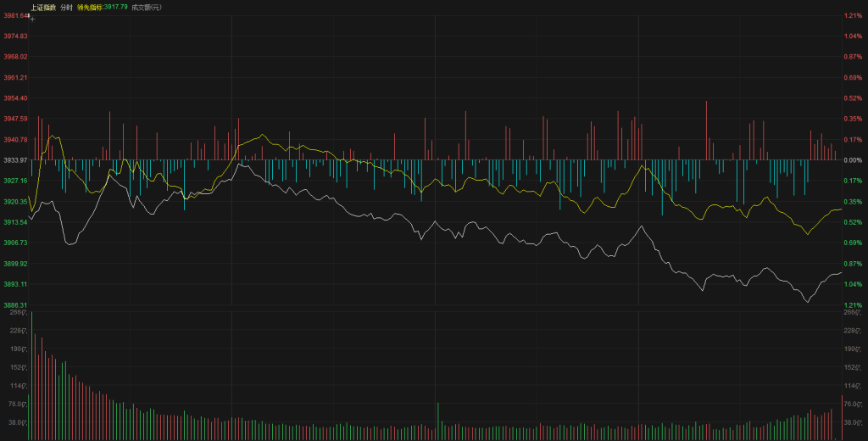The height and width of the screenshot is (441, 868).
Task: Select the 成交额(元) turnover label
Action: click(x=147, y=7)
